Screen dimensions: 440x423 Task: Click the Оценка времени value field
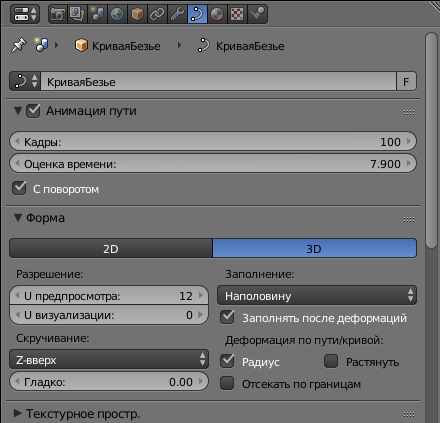tap(213, 164)
